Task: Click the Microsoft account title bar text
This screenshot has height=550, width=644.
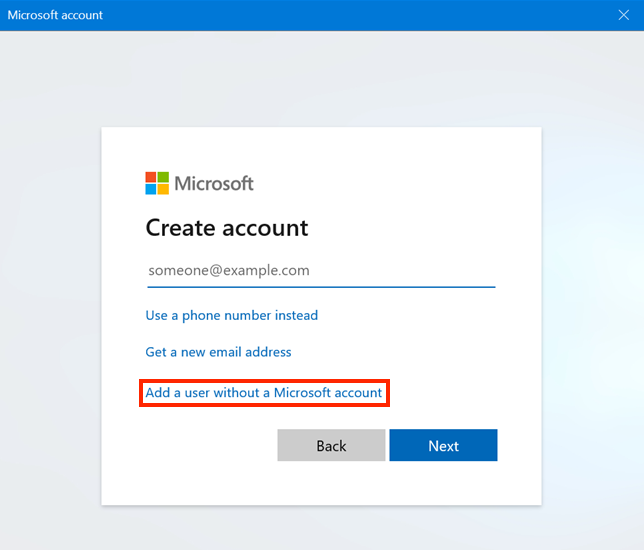Action: pyautogui.click(x=55, y=15)
